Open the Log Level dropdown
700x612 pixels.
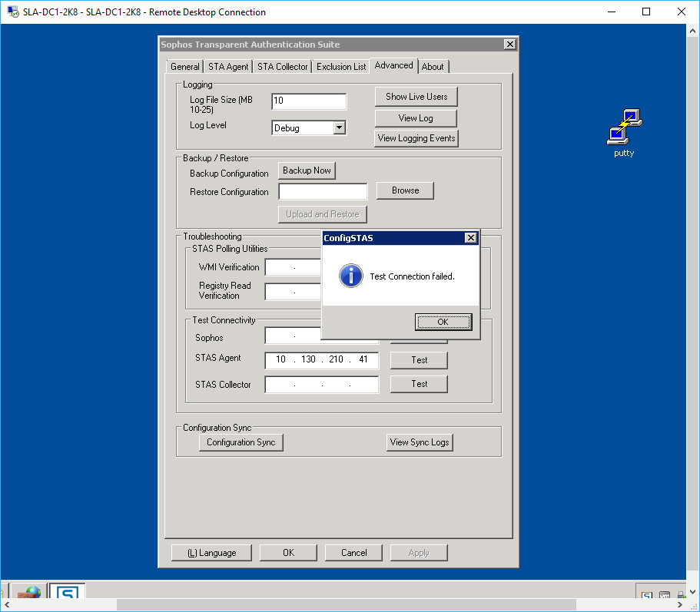[x=340, y=128]
